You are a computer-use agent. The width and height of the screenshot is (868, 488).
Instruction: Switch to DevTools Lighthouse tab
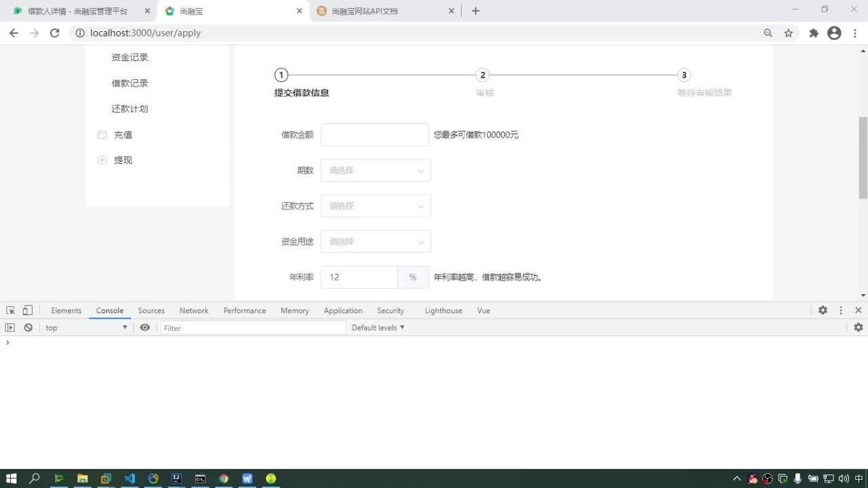click(443, 310)
